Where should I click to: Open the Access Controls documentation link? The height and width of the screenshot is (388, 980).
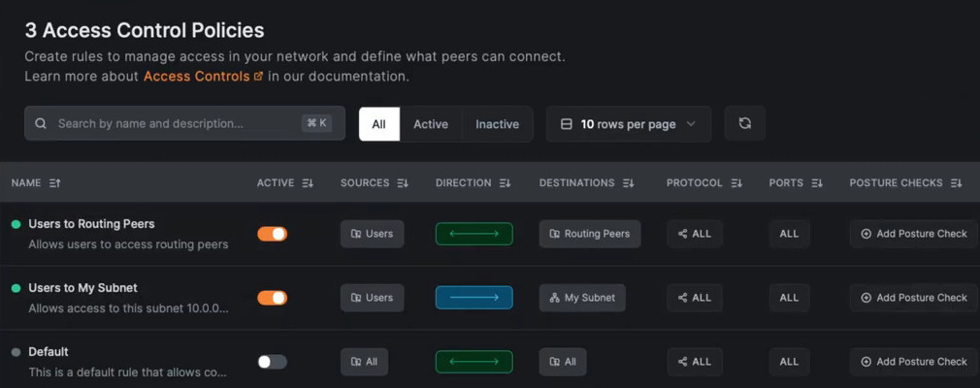197,77
